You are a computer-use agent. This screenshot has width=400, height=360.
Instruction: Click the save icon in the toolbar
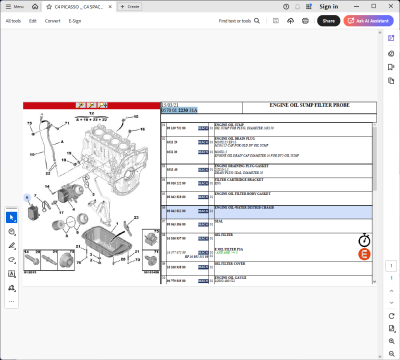pyautogui.click(x=276, y=21)
